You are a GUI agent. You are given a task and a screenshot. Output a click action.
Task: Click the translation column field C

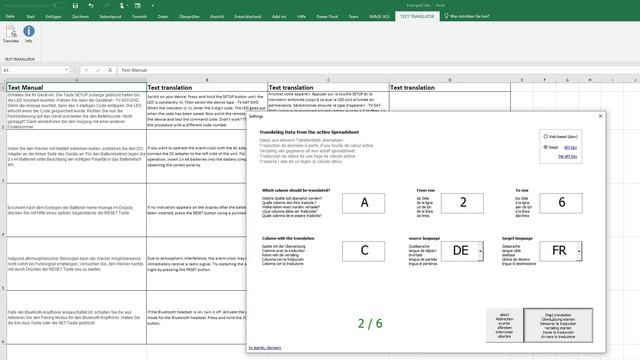364,251
